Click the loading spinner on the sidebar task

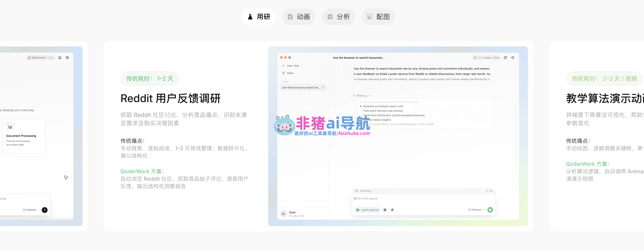[x=323, y=87]
